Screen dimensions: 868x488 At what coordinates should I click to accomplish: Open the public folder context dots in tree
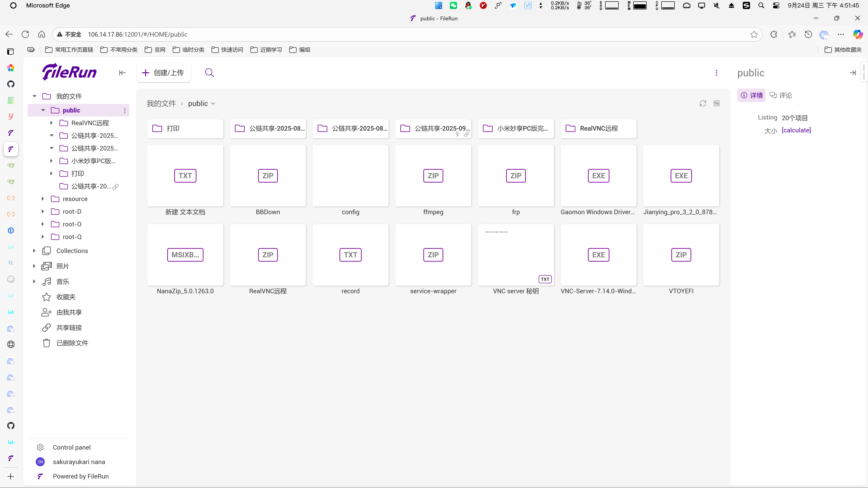point(125,110)
